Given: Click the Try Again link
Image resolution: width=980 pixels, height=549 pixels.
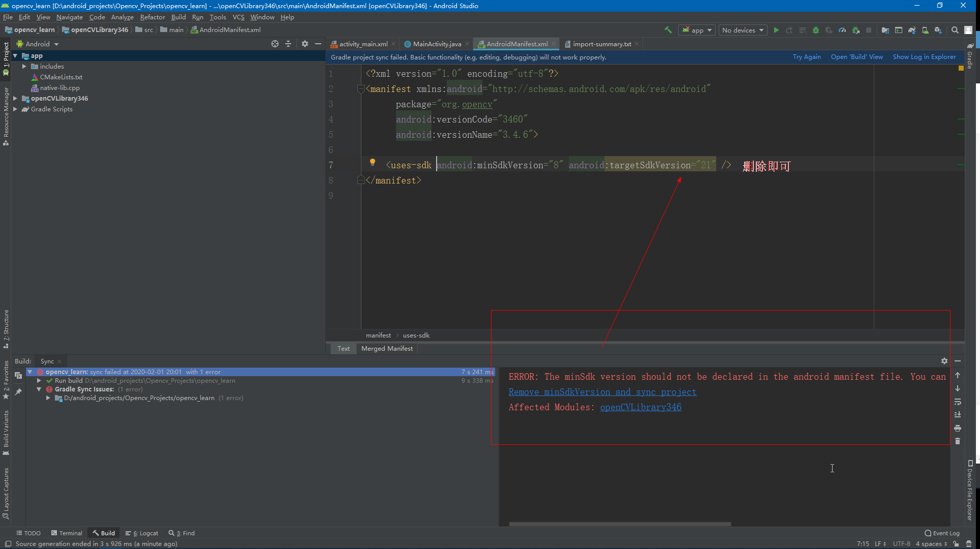Looking at the screenshot, I should tap(806, 57).
